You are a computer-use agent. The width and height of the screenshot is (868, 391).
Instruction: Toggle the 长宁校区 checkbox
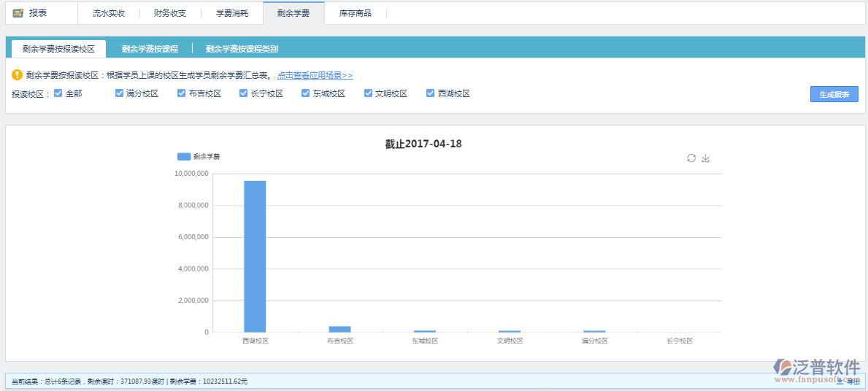(x=244, y=93)
